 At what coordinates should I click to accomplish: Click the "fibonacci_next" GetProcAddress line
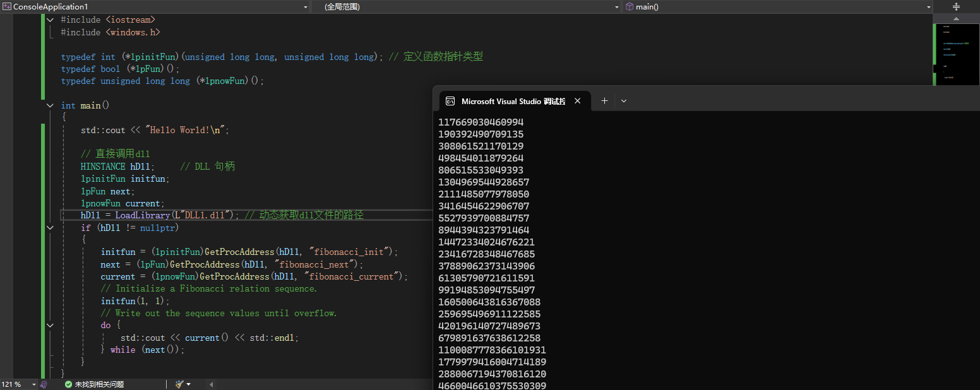click(232, 264)
